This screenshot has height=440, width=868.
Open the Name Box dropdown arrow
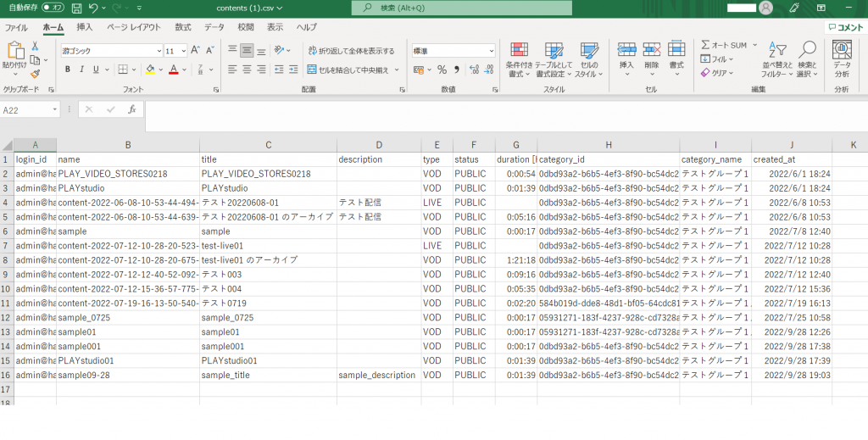point(55,109)
